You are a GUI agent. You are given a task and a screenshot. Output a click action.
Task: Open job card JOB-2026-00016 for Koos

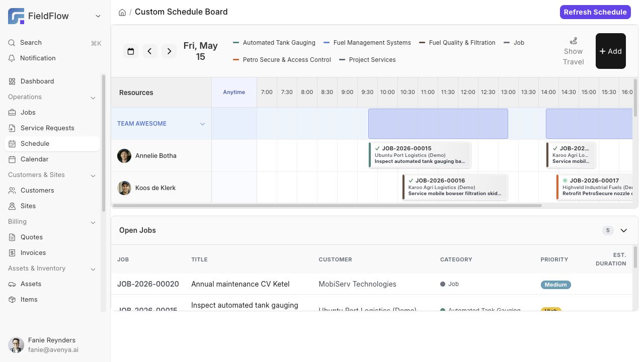[455, 187]
